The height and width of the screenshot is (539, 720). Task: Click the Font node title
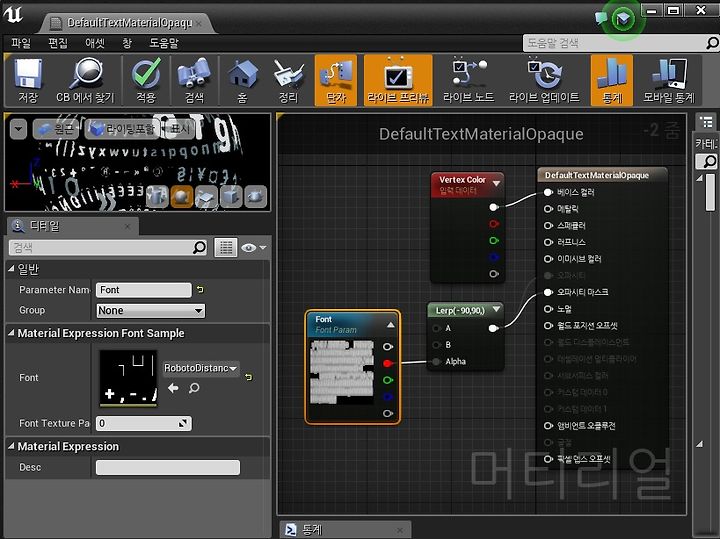point(324,319)
